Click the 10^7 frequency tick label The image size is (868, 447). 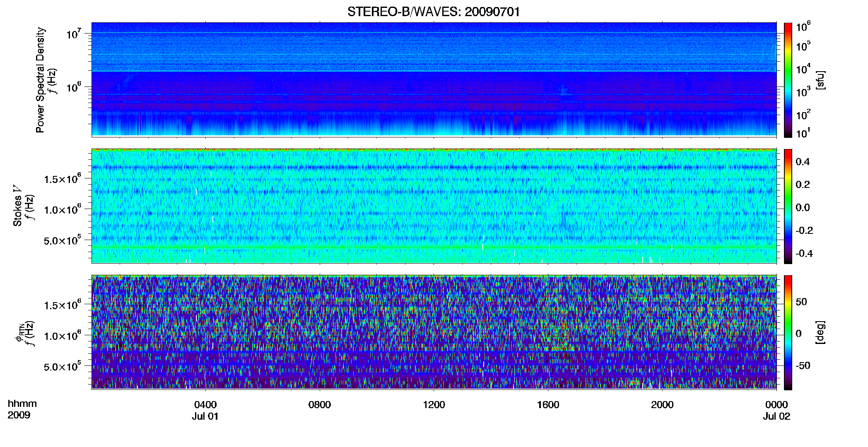[x=73, y=34]
